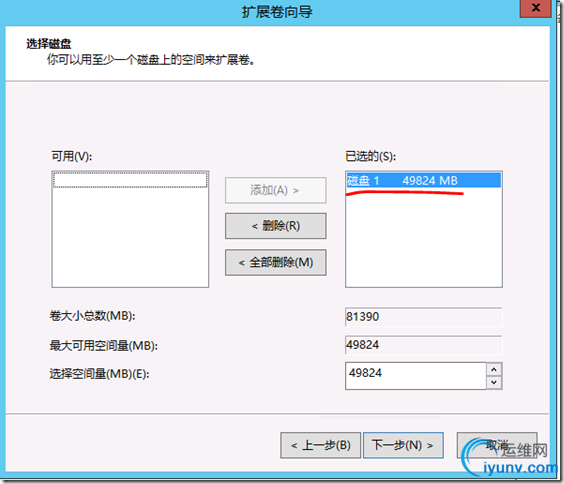This screenshot has width=564, height=484.
Task: Click the 选择磁盘 heading text
Action: pos(49,44)
